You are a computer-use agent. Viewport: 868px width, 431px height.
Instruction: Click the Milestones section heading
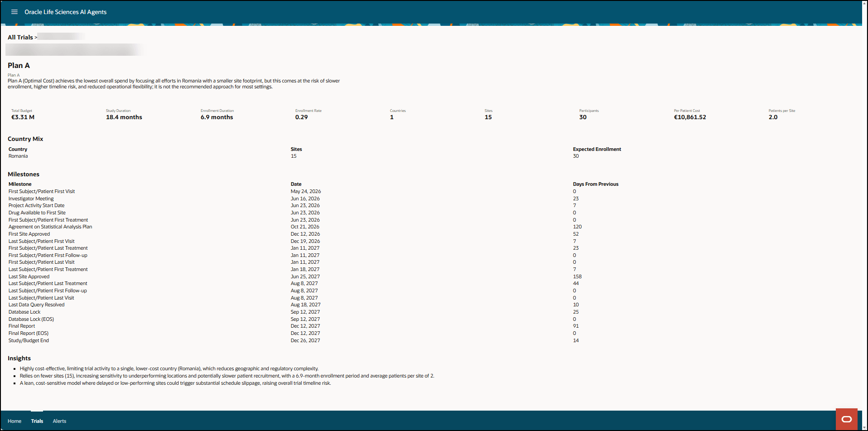24,174
